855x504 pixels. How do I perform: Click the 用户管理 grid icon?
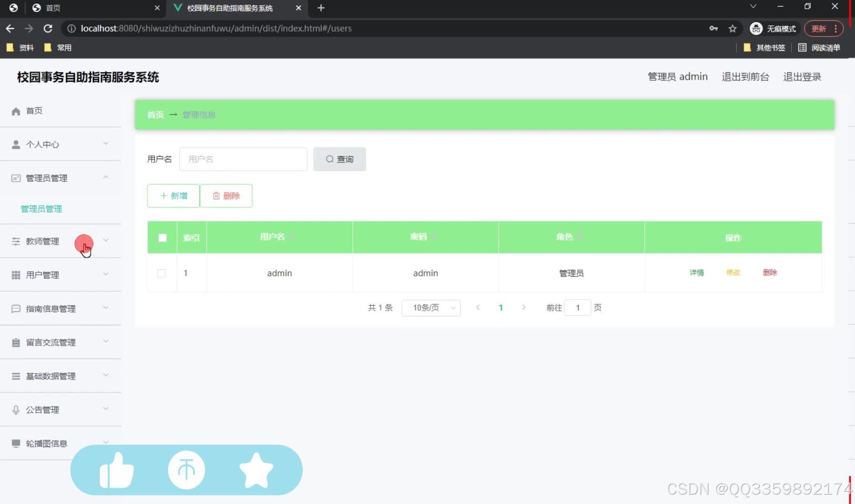coord(15,275)
